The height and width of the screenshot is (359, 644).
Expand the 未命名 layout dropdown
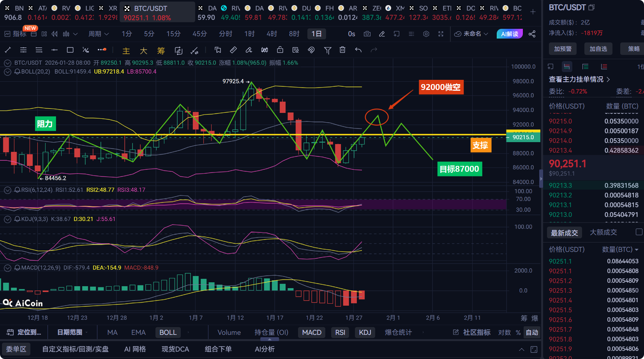(x=471, y=34)
